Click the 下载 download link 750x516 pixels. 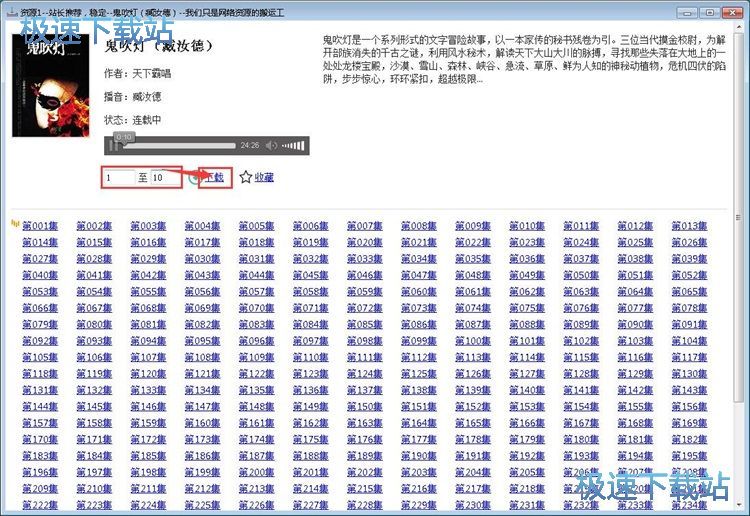(x=214, y=177)
